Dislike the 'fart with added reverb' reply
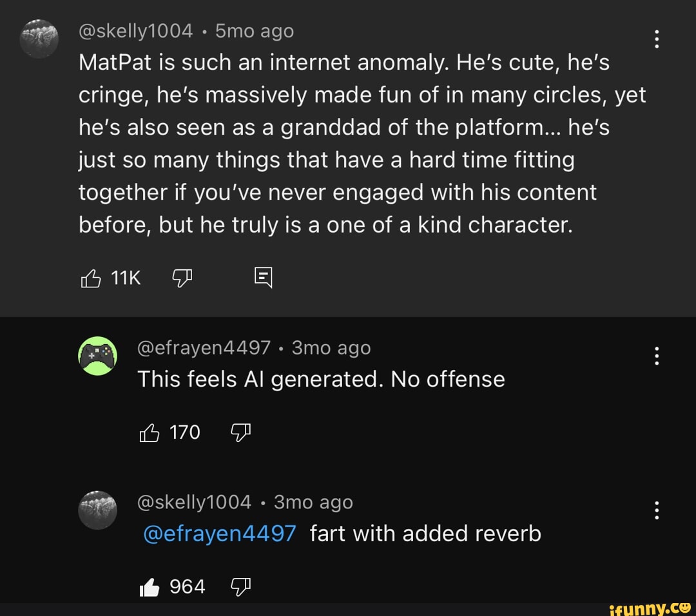The height and width of the screenshot is (616, 696). 240,586
